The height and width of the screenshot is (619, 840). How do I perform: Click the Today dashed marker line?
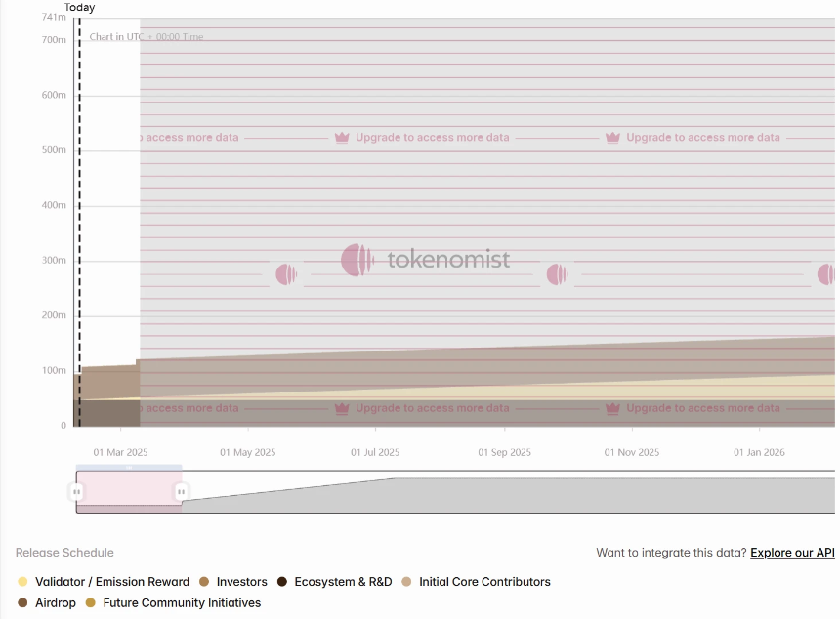(80, 223)
